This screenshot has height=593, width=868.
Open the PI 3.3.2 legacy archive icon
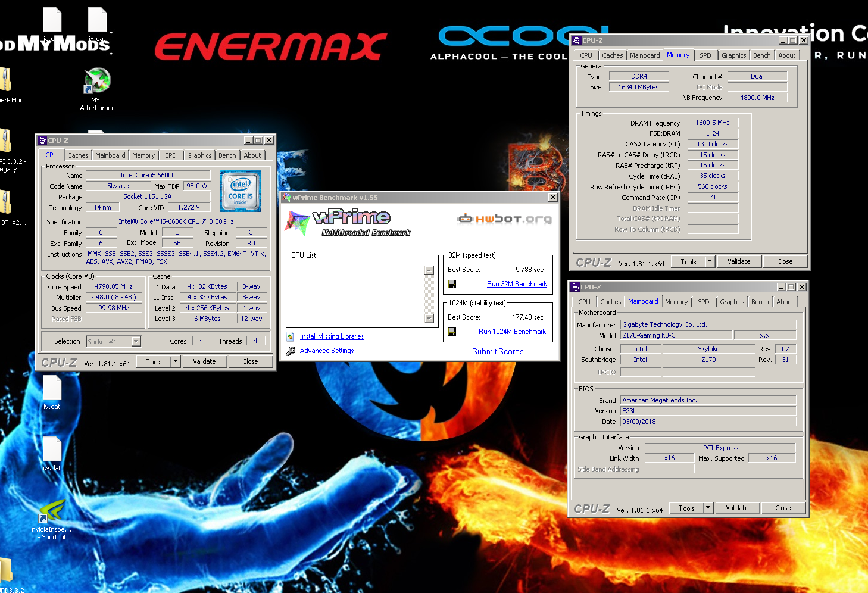pyautogui.click(x=6, y=142)
